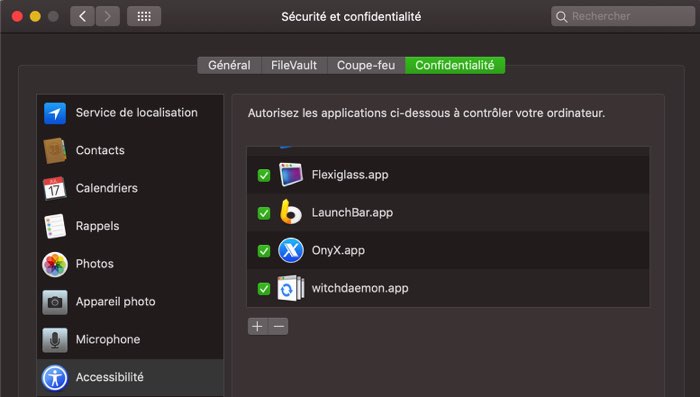Remove selected app with minus button
Image resolution: width=700 pixels, height=397 pixels.
pos(279,326)
